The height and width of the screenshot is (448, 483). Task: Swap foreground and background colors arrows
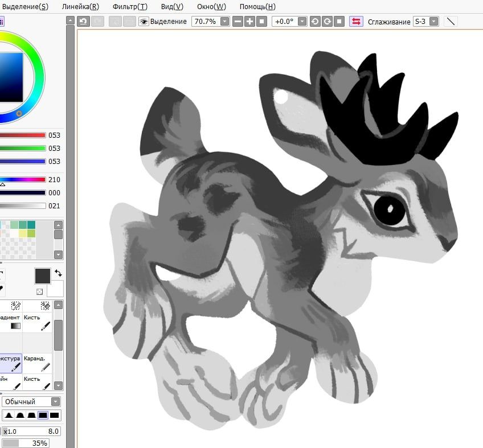tap(58, 273)
